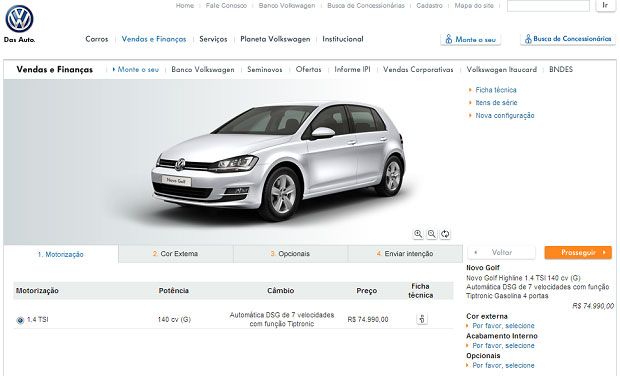
Task: Click the Ir search button
Action: tap(605, 6)
